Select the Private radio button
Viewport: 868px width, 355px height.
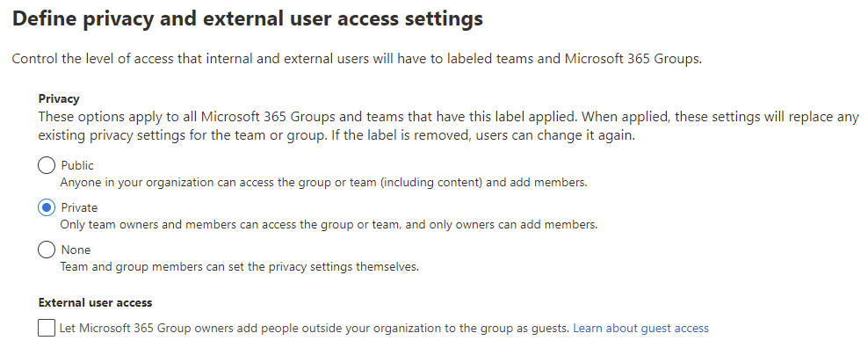point(47,207)
